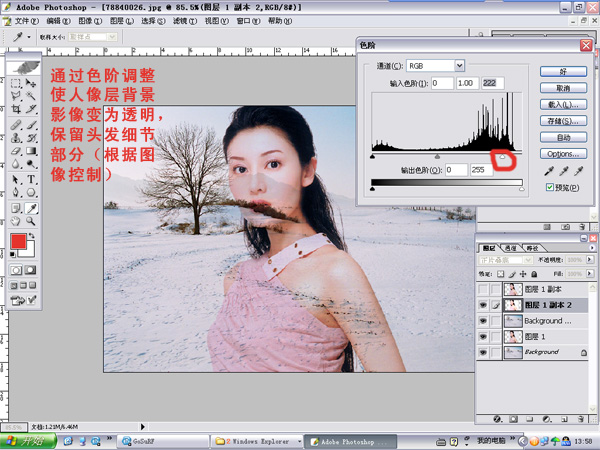Select the Eyedropper tool in toolbox
This screenshot has height=450, width=600.
pyautogui.click(x=31, y=208)
